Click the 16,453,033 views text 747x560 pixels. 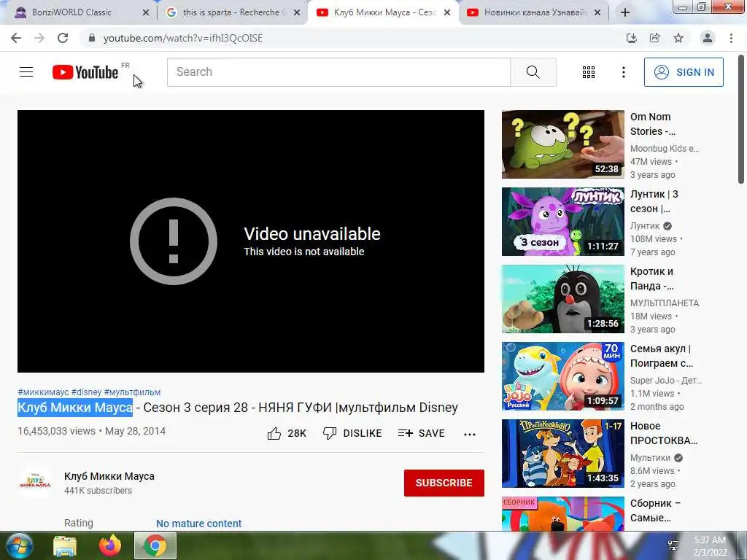tap(57, 431)
